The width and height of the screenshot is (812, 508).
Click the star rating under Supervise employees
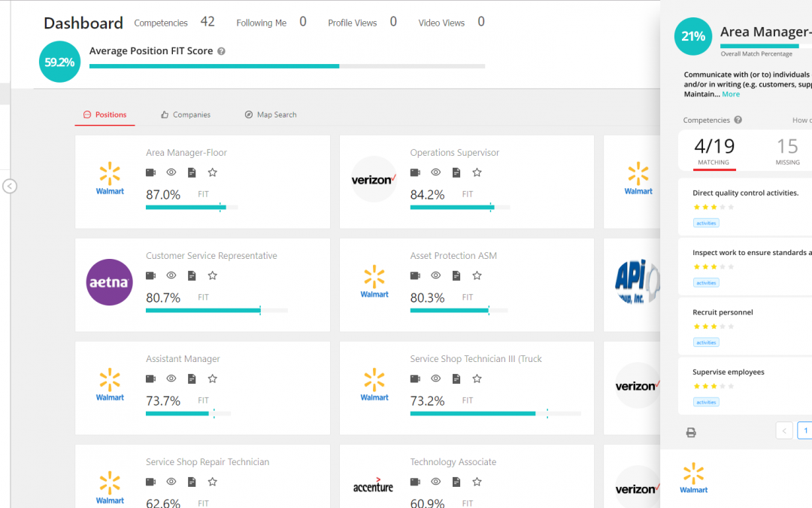714,386
